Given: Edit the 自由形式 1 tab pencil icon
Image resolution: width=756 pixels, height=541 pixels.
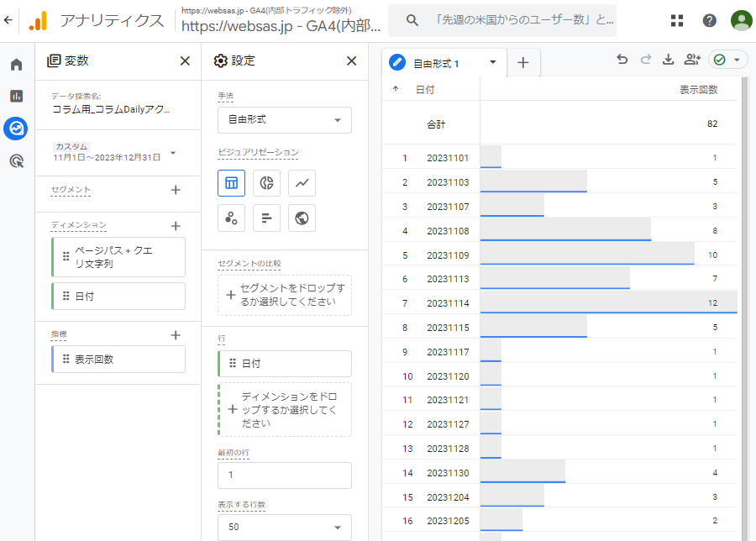Looking at the screenshot, I should click(x=397, y=62).
